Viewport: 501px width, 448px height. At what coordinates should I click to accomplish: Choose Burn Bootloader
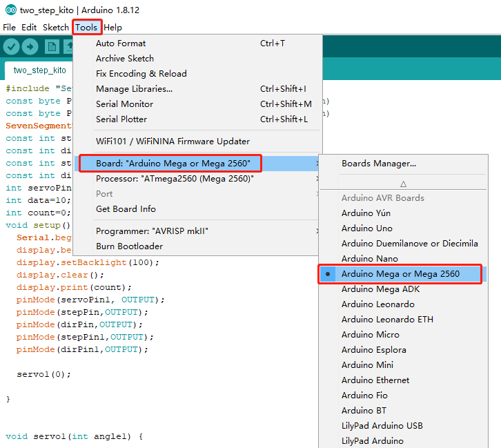tap(197, 246)
